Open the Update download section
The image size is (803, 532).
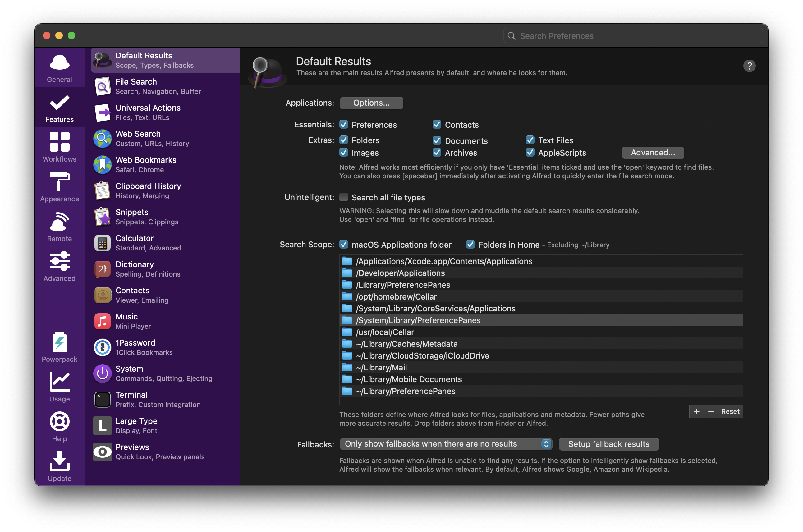pos(59,466)
